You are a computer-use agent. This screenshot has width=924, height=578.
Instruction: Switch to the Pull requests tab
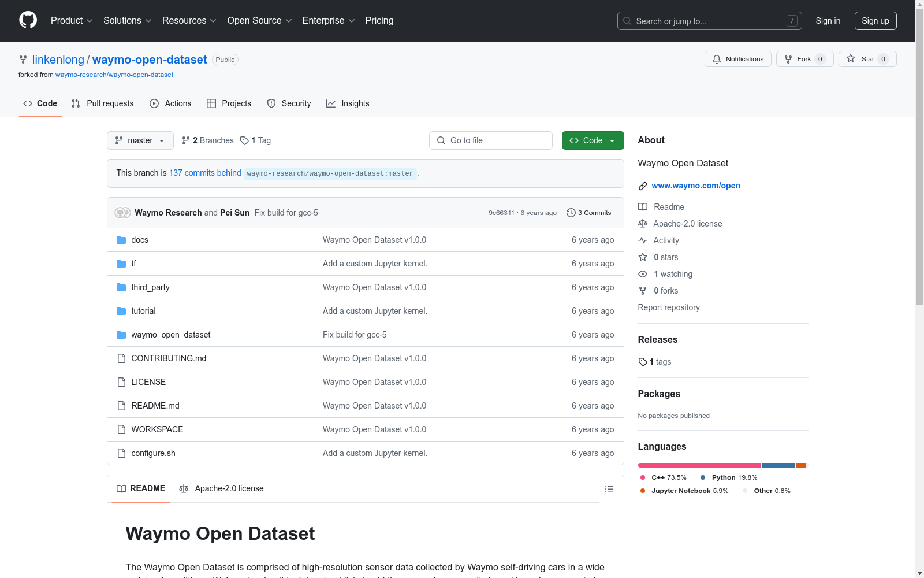coord(102,103)
